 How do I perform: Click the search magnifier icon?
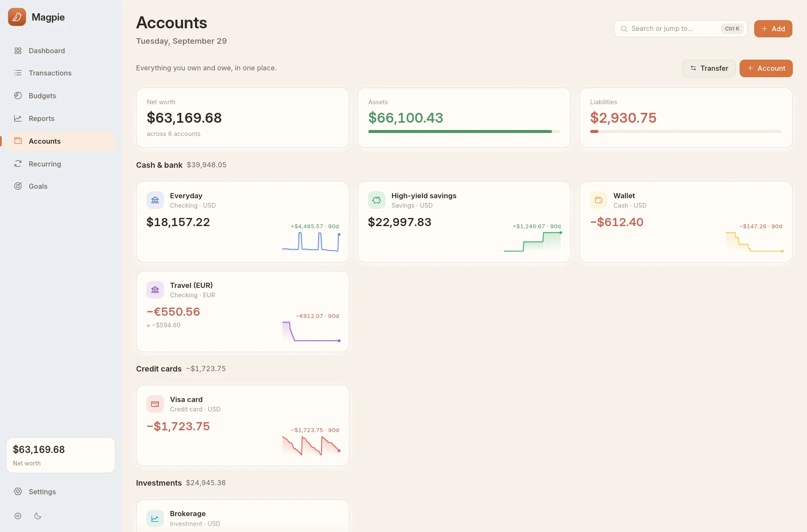pyautogui.click(x=624, y=29)
